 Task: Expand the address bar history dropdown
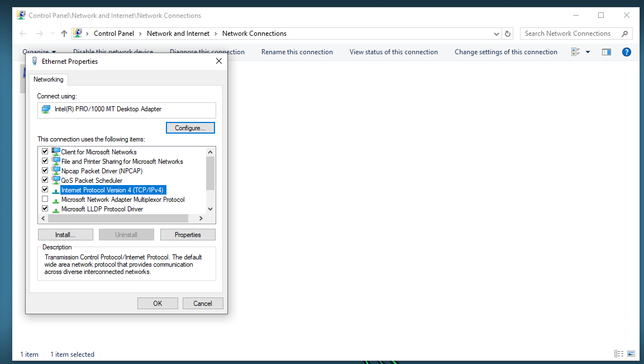[497, 34]
